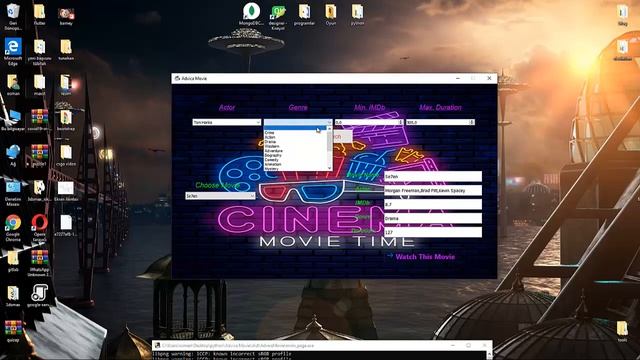This screenshot has height=360, width=640.
Task: Open the google sans font file icon
Action: 39,296
